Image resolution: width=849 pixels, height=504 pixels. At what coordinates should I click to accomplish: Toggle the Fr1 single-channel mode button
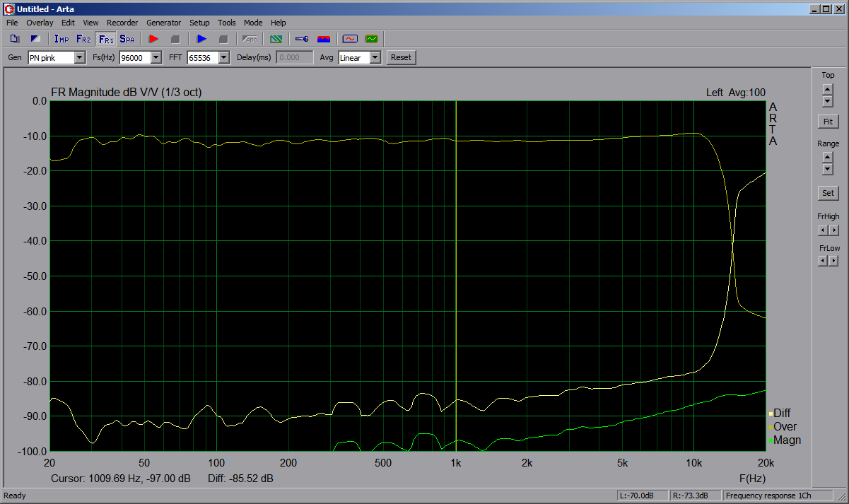click(105, 39)
